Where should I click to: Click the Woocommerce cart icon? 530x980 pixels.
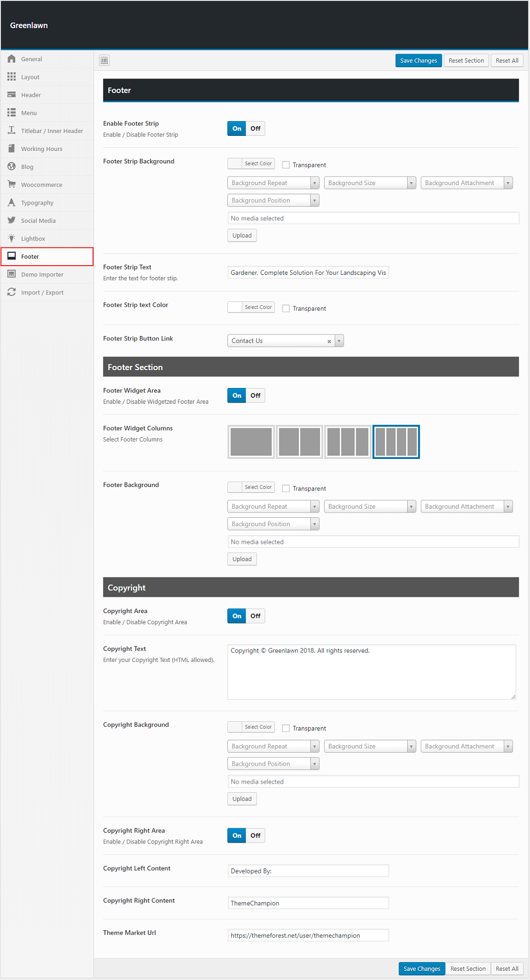(11, 185)
